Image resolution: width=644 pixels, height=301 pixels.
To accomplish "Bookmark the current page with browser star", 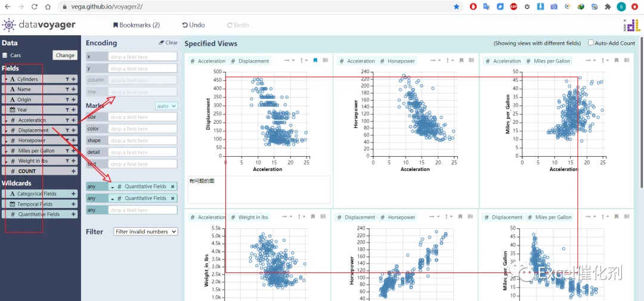I will tap(456, 7).
